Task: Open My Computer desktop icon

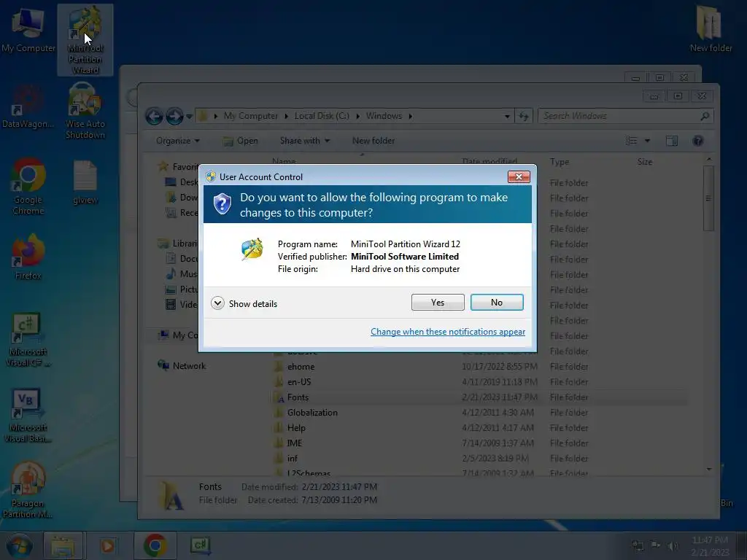Action: coord(28,29)
